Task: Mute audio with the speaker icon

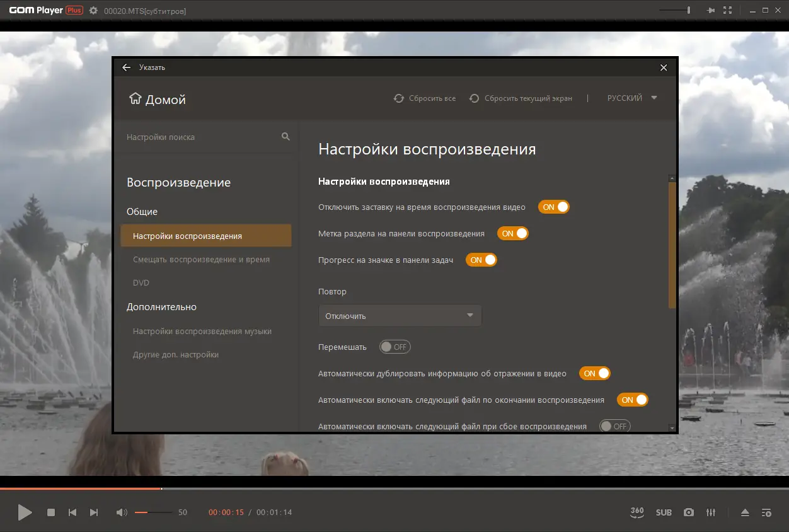Action: click(122, 512)
